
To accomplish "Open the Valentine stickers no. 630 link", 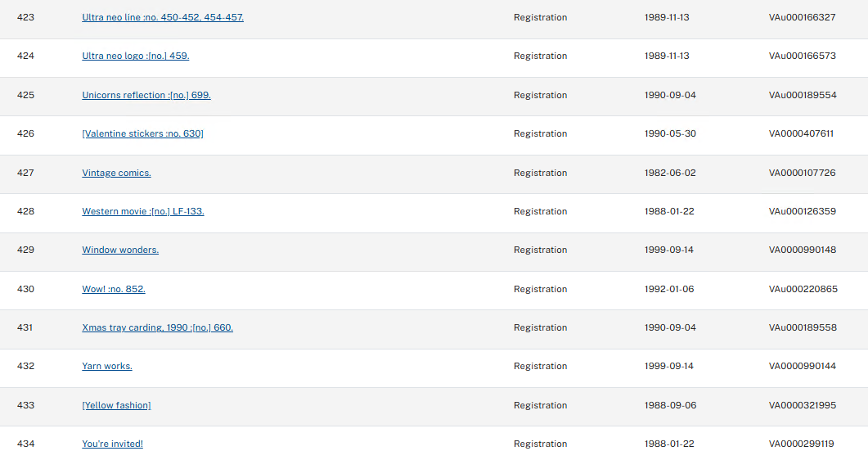I will (143, 133).
